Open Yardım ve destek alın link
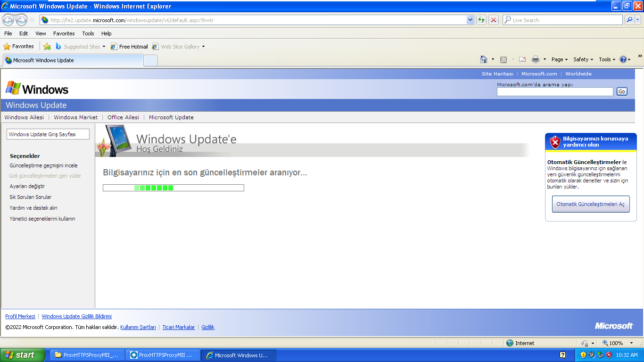 pyautogui.click(x=33, y=208)
